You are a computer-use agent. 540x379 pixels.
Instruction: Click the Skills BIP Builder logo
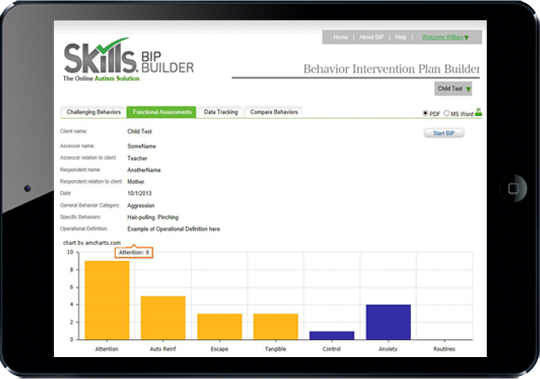click(128, 60)
